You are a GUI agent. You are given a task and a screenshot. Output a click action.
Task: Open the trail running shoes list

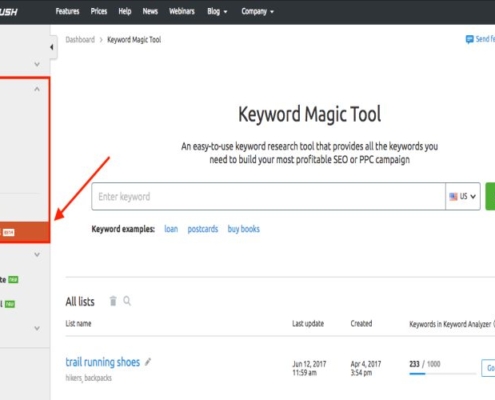(x=103, y=362)
